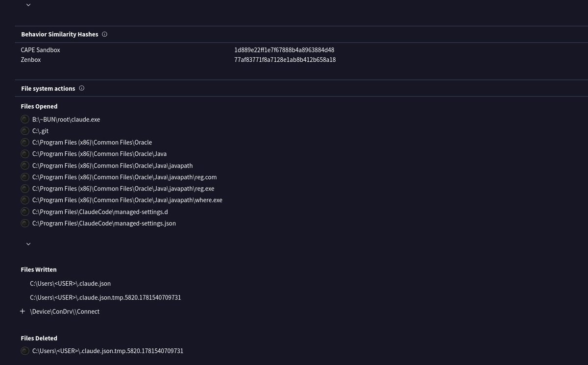Click circle icon beside where.exe row

pyautogui.click(x=25, y=200)
